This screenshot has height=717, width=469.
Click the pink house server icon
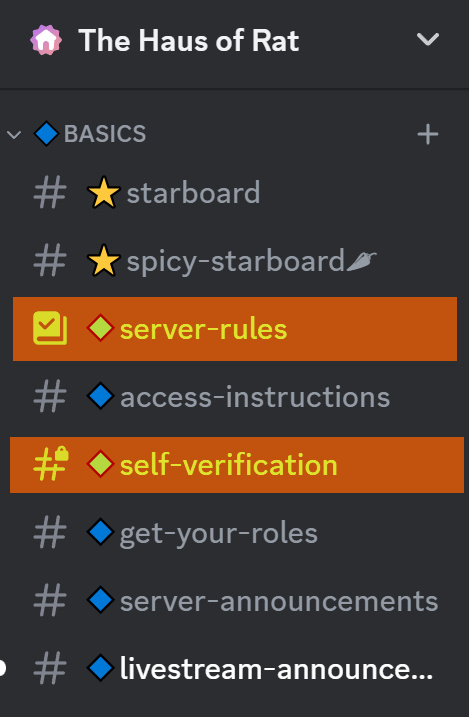(46, 40)
